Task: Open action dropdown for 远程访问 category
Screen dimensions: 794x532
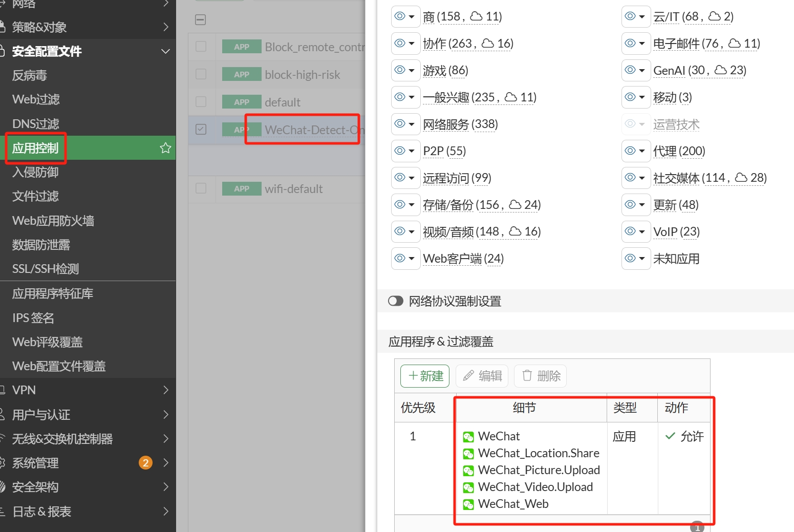Action: click(412, 178)
